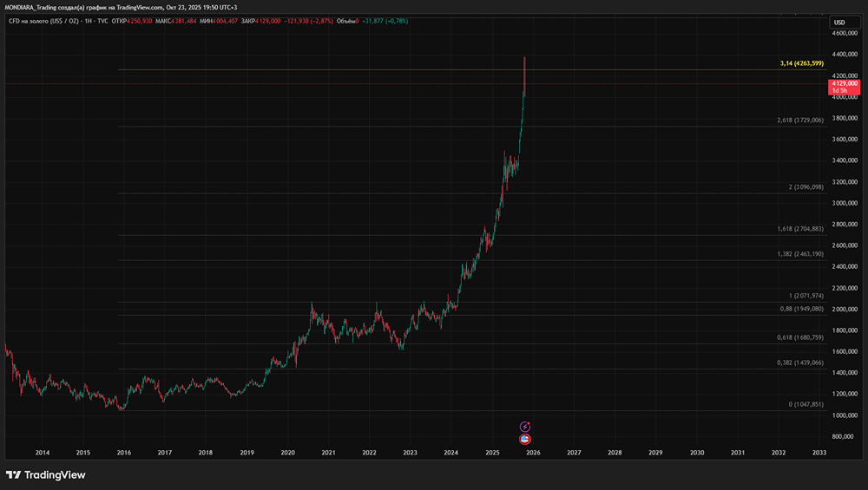Image resolution: width=868 pixels, height=490 pixels.
Task: Click 2018 on the time axis
Action: [206, 453]
